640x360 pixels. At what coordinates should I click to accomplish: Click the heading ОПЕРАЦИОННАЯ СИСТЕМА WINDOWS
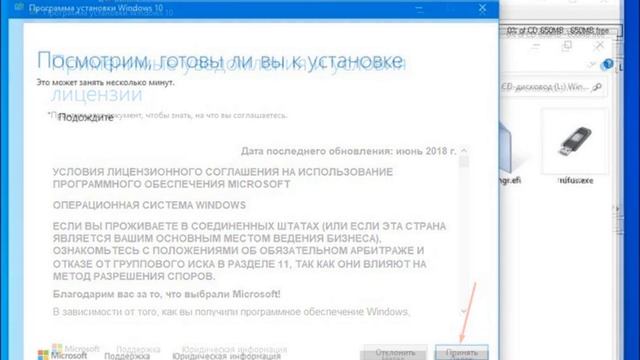[149, 205]
